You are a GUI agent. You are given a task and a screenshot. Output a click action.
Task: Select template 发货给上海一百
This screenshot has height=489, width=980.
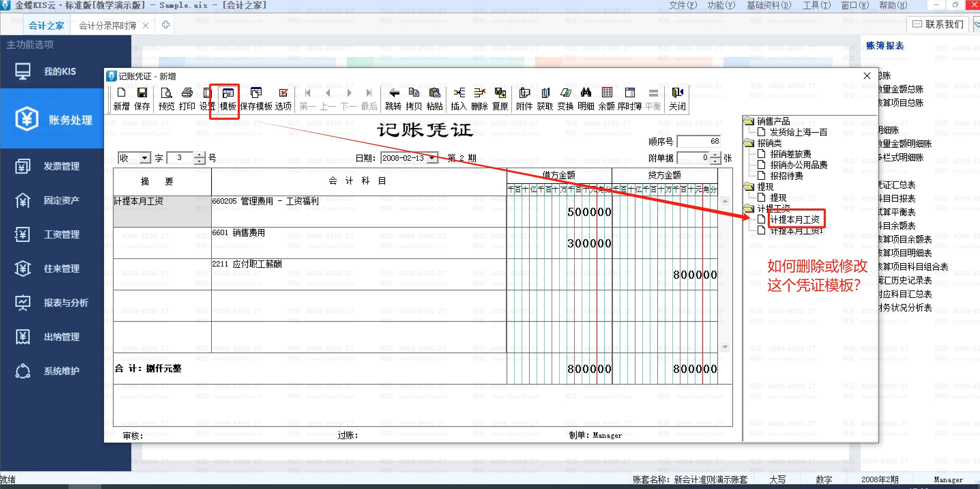[799, 132]
